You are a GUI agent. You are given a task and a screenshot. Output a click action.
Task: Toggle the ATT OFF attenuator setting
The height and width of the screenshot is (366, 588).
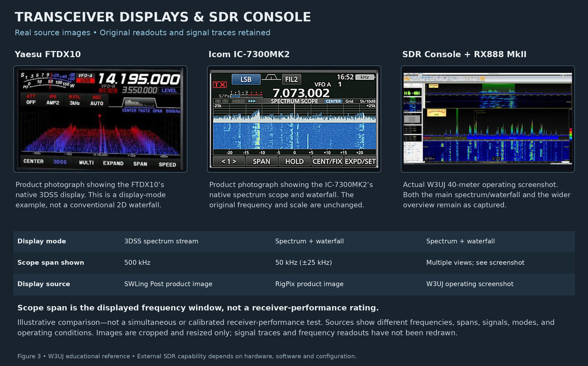[31, 99]
